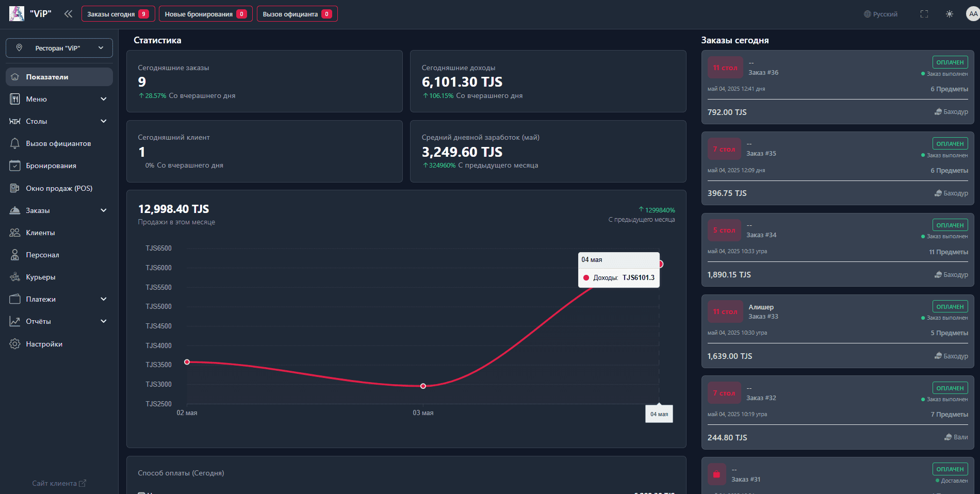The height and width of the screenshot is (494, 980).
Task: Go to Бронирования menu item
Action: tap(59, 166)
